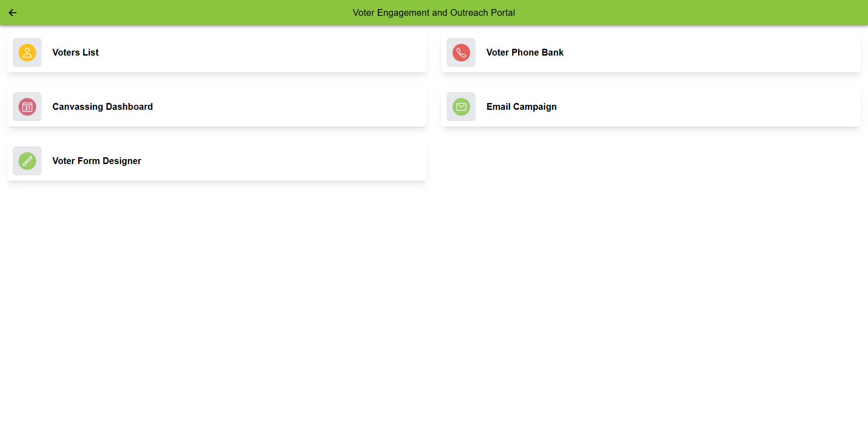Viewport: 868px width, 427px height.
Task: Click the Voter Phone Bank heading
Action: (525, 52)
